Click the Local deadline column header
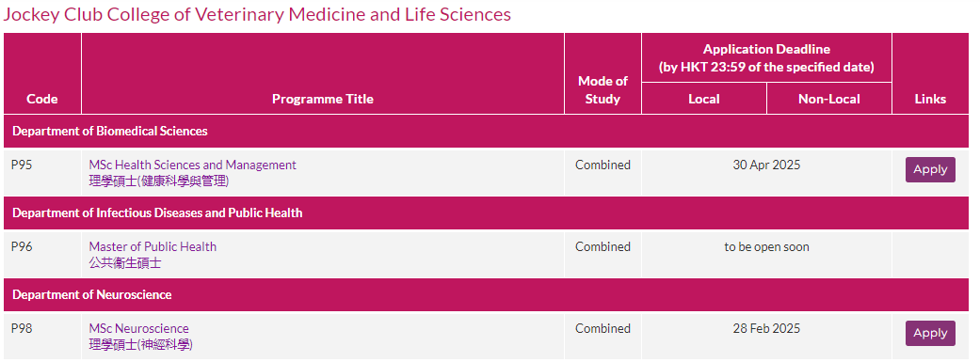Viewport: 980px width, 362px height. (x=704, y=99)
